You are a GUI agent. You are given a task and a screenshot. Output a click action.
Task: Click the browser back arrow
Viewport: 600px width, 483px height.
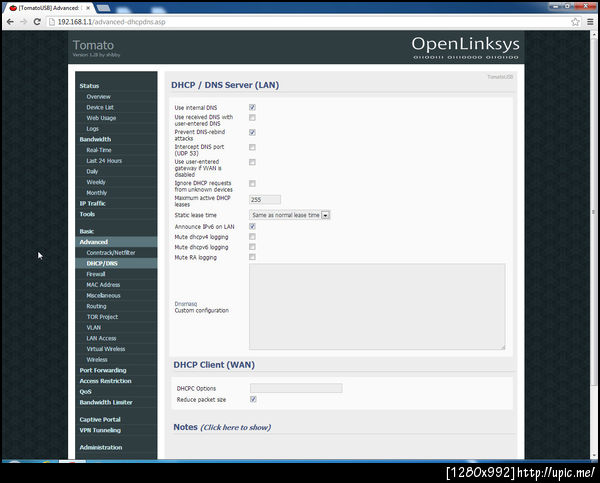[10, 22]
